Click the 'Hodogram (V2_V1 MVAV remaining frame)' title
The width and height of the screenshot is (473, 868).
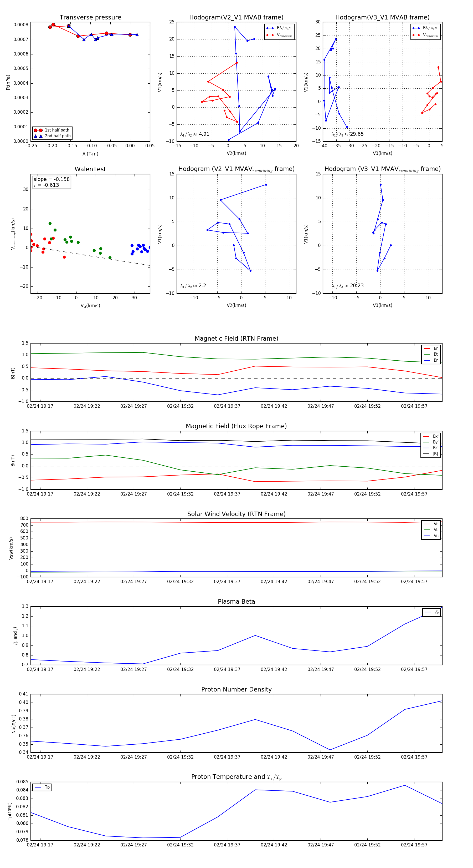236,169
